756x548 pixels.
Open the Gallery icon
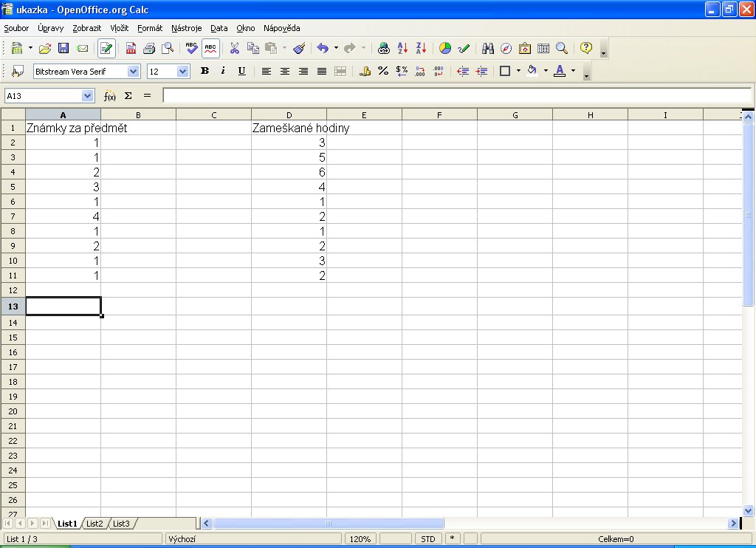click(525, 48)
